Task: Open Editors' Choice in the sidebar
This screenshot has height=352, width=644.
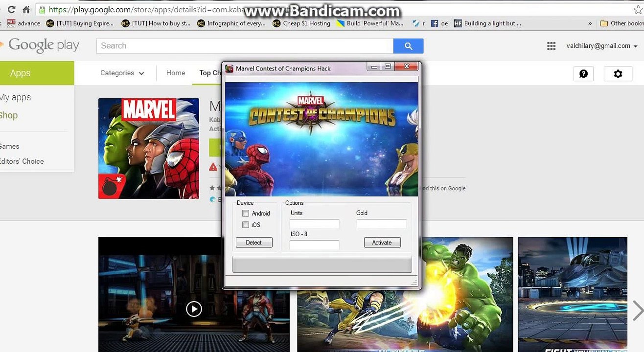Action: click(22, 161)
